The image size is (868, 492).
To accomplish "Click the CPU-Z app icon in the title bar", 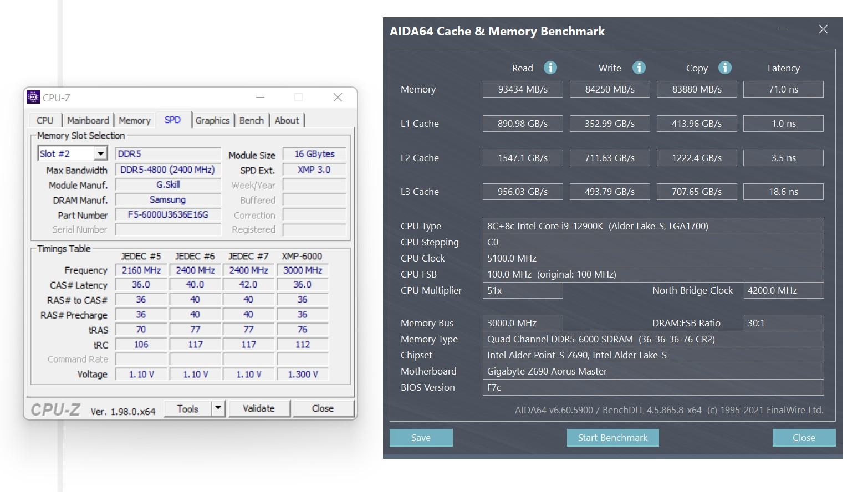I will coord(33,98).
